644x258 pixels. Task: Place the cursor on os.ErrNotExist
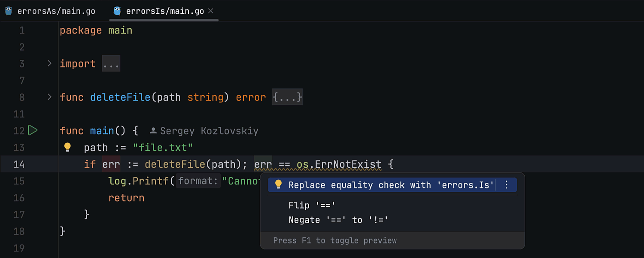coord(339,164)
